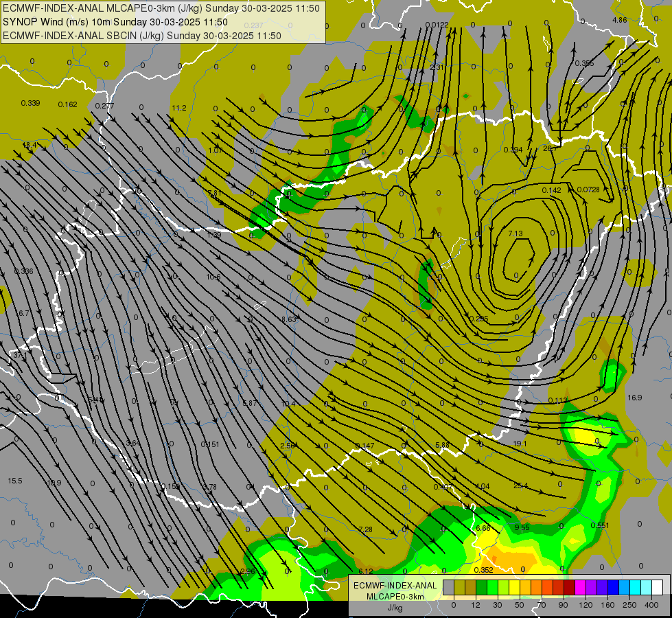Click the map value 0.113
This screenshot has width=672, height=618.
click(x=558, y=400)
